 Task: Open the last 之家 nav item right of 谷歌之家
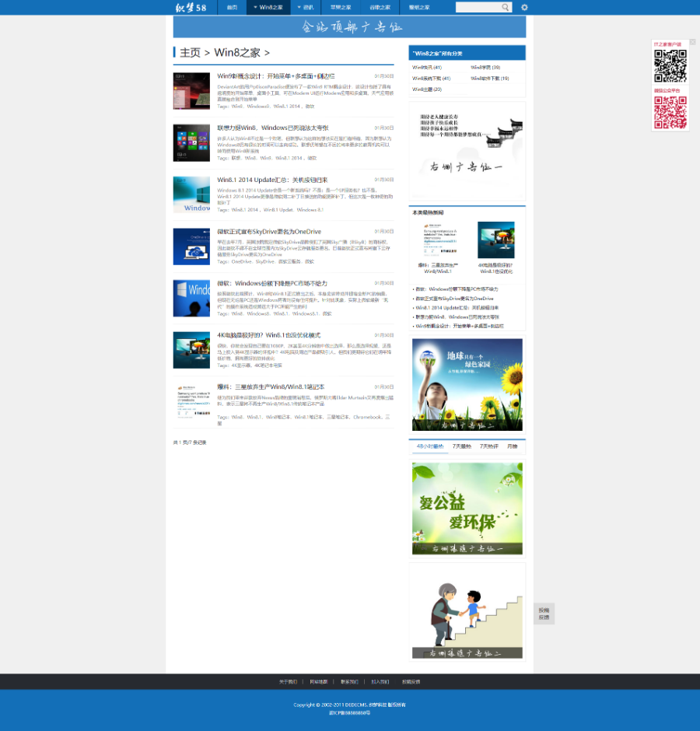pyautogui.click(x=419, y=8)
